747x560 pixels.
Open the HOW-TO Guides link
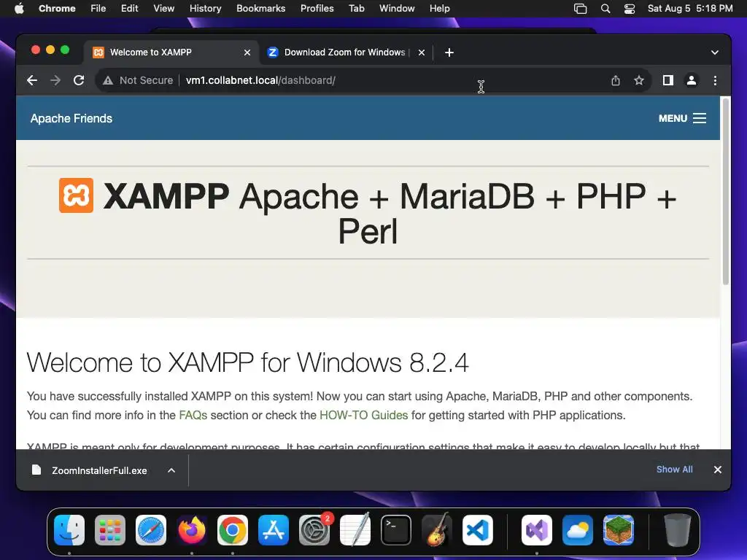363,415
